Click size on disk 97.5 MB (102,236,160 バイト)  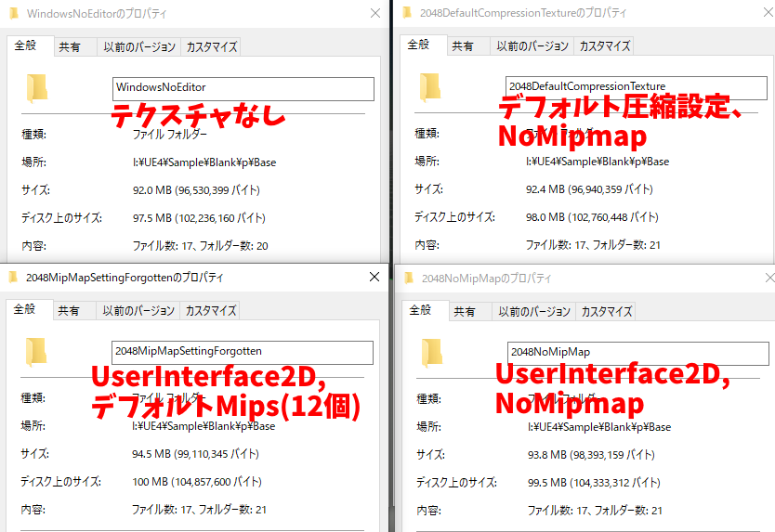[x=199, y=218]
